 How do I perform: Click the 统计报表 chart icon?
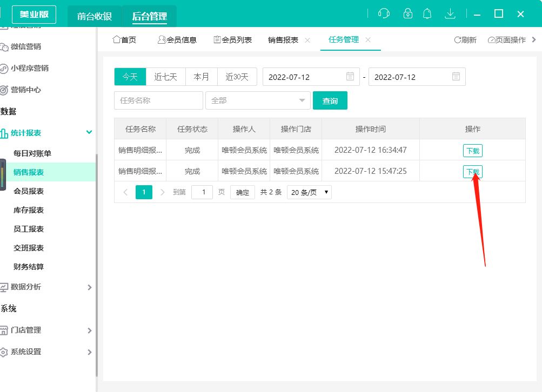(4, 133)
